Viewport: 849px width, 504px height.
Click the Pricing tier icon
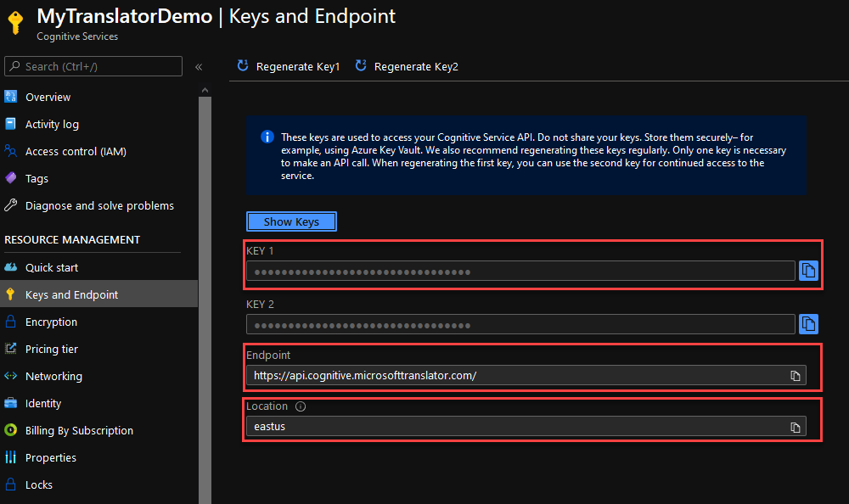10,349
